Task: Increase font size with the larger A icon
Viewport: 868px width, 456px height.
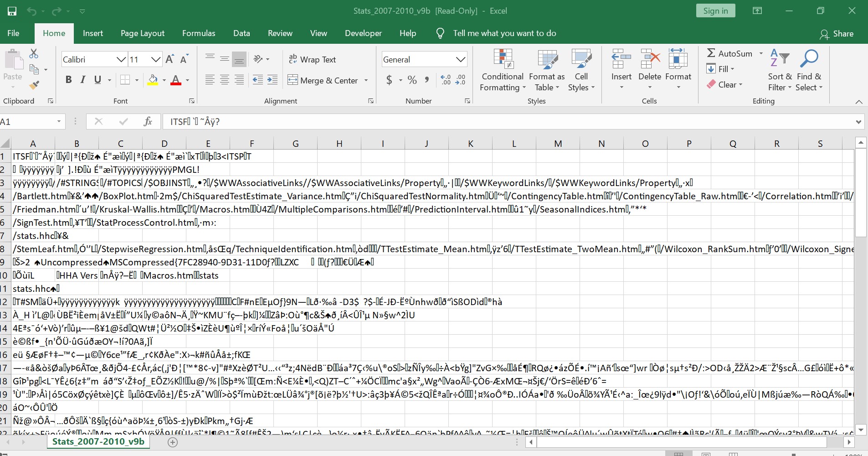Action: pyautogui.click(x=169, y=59)
